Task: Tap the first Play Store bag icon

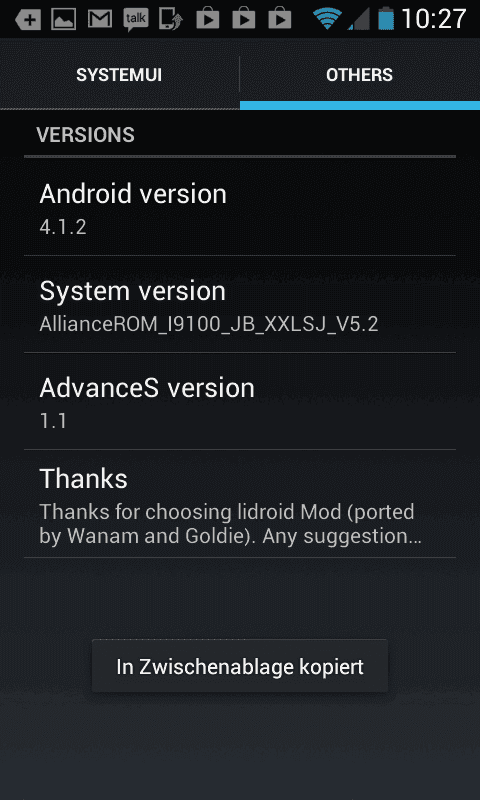Action: pos(208,18)
